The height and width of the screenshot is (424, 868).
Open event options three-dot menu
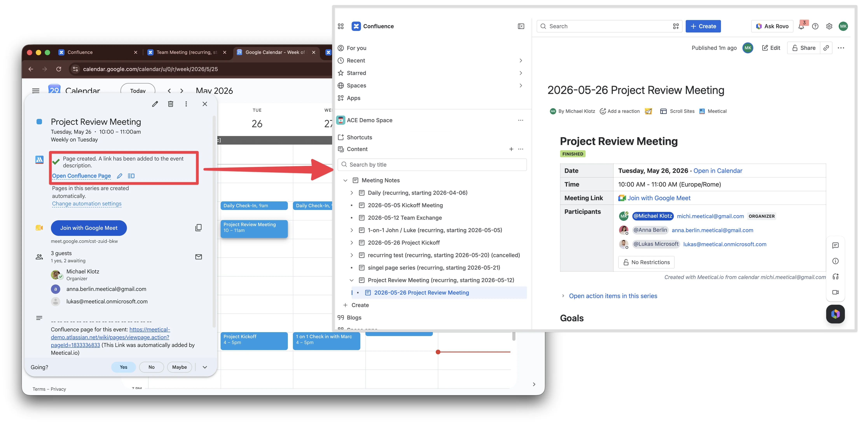(186, 104)
